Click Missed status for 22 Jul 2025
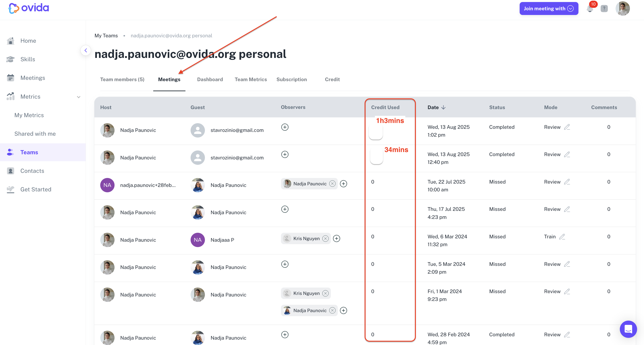Image resolution: width=644 pixels, height=345 pixels. 497,182
